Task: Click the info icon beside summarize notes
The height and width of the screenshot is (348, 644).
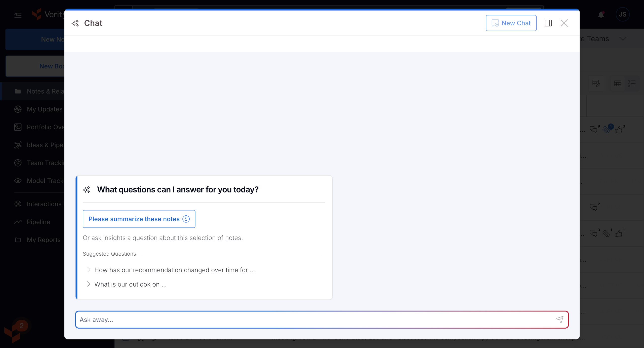Action: coord(186,219)
